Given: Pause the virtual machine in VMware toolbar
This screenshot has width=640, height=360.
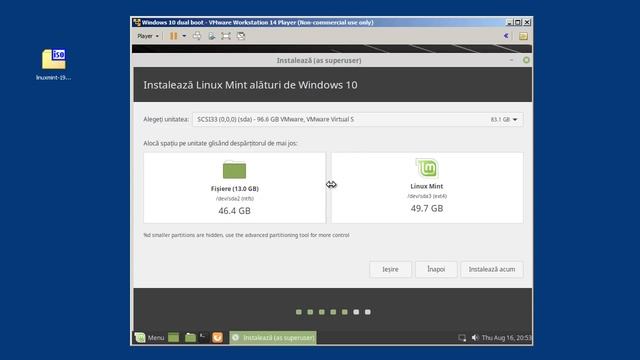Looking at the screenshot, I should coord(173,36).
